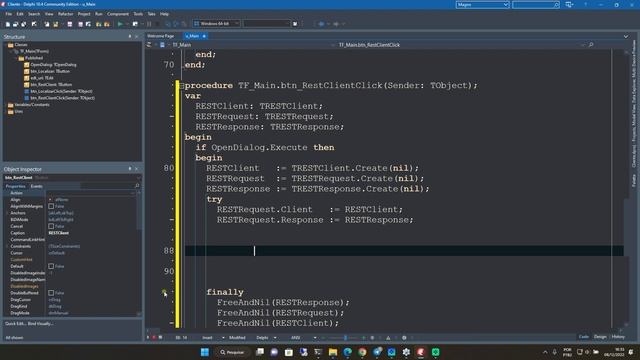Click the green Run button in toolbar
This screenshot has height=360, width=640.
[120, 24]
